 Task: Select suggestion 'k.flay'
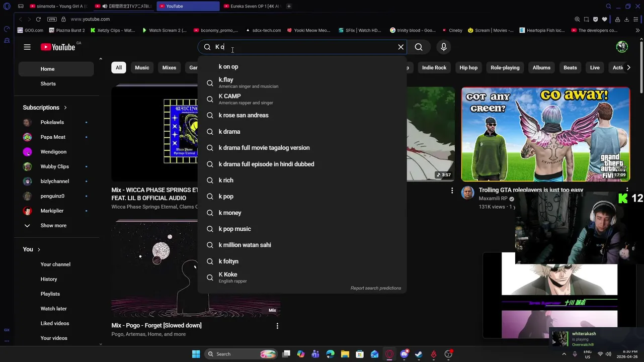point(302,82)
